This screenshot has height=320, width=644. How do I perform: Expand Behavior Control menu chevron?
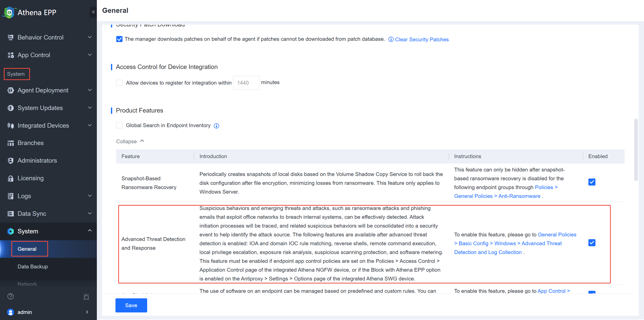pyautogui.click(x=90, y=37)
